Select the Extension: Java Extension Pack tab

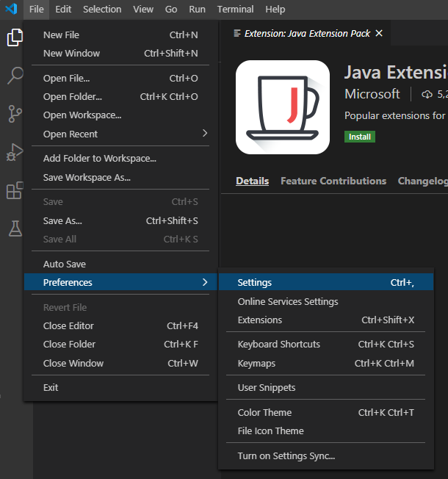click(306, 33)
